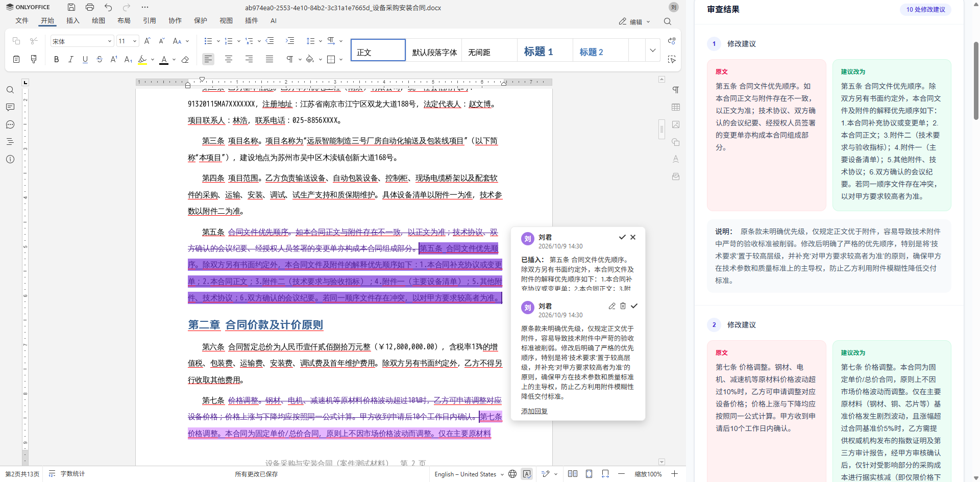Undo the last action

pos(108,7)
